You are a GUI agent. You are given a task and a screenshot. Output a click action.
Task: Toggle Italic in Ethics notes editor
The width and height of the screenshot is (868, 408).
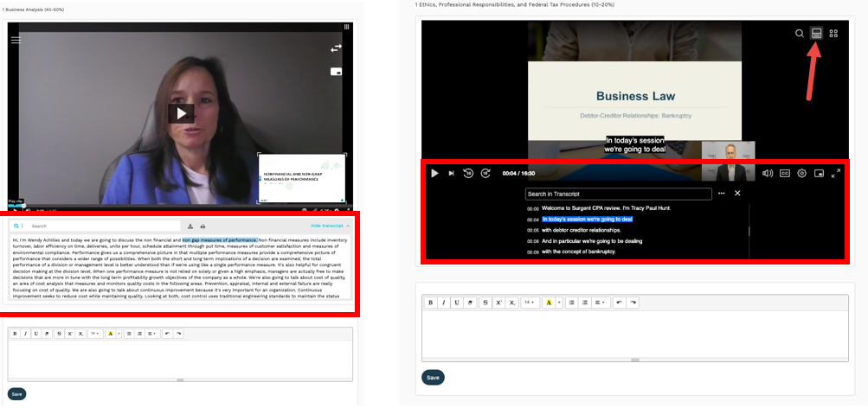pos(443,303)
